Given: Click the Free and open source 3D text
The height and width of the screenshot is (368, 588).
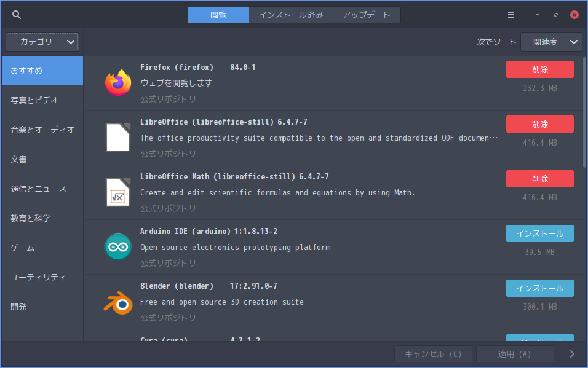Looking at the screenshot, I should [x=221, y=302].
